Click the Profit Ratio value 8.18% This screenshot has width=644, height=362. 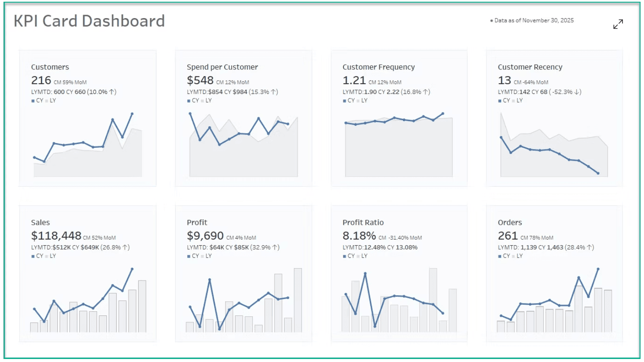click(359, 236)
